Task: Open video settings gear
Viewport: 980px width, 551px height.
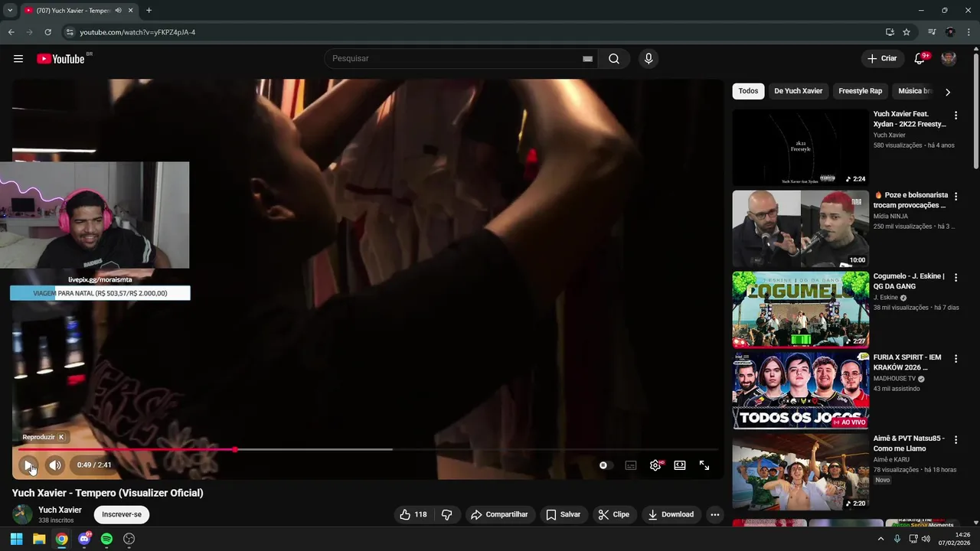Action: (655, 465)
